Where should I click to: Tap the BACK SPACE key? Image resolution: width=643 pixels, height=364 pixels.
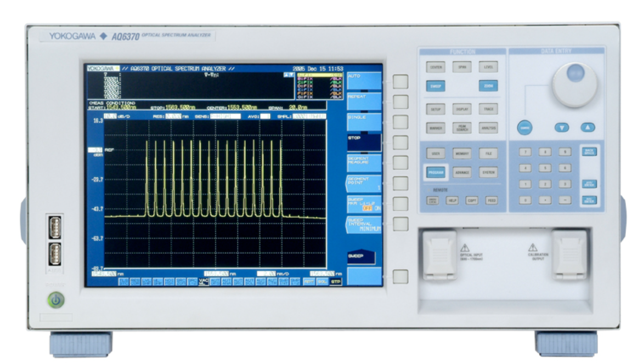[x=589, y=152]
